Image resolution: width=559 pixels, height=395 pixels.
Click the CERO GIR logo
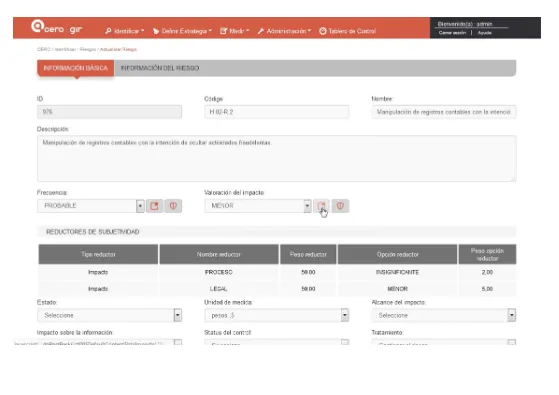[56, 27]
